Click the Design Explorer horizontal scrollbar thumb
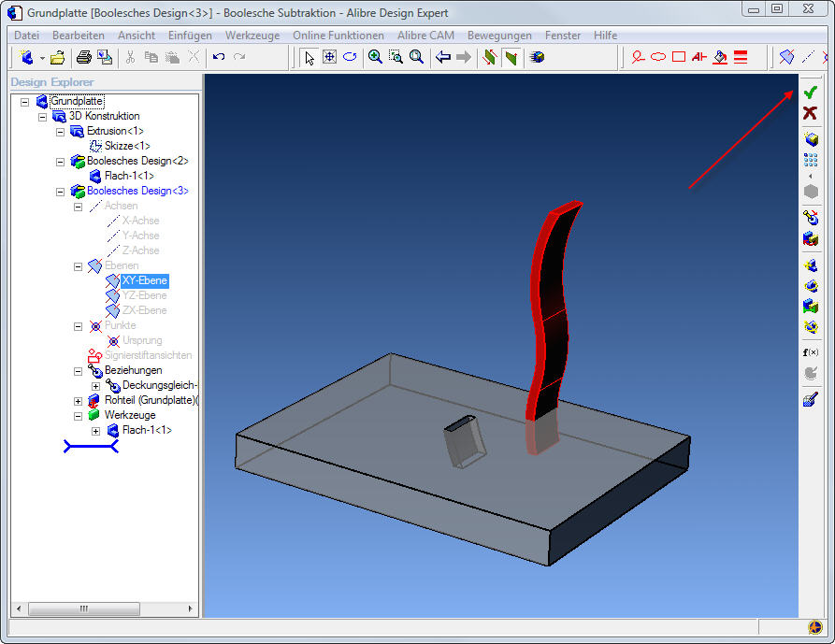The width and height of the screenshot is (835, 644). (x=83, y=608)
